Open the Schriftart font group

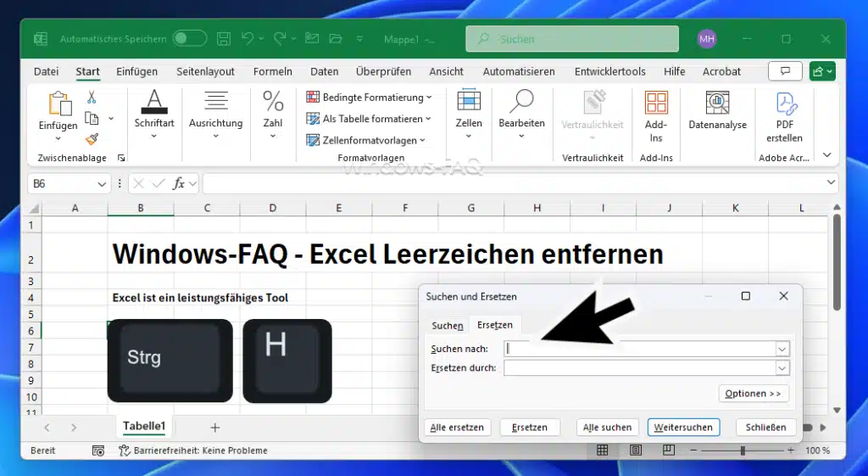point(154,115)
